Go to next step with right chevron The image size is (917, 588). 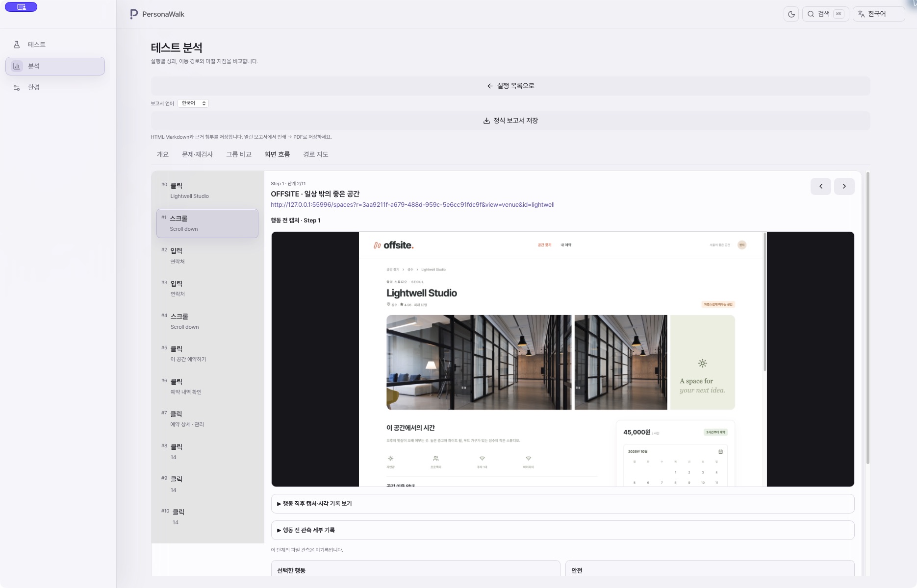[x=844, y=186]
